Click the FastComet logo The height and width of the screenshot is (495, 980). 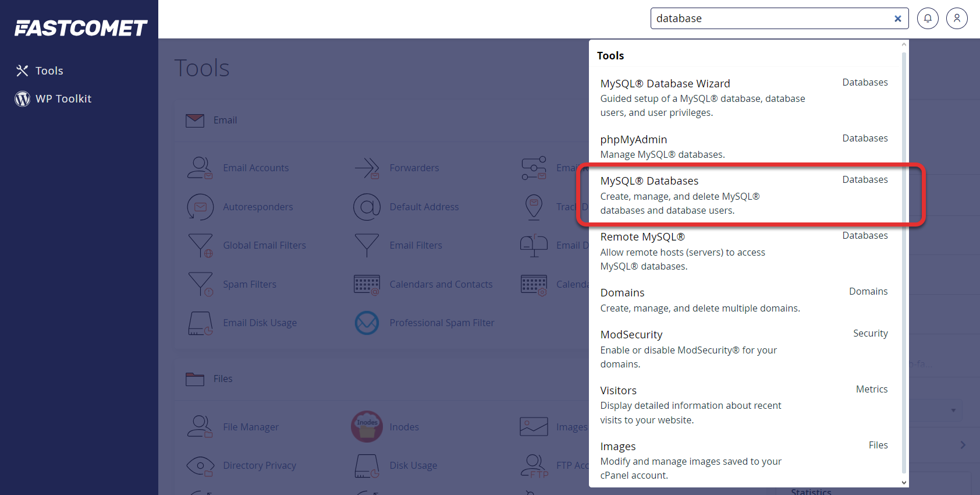[x=80, y=28]
